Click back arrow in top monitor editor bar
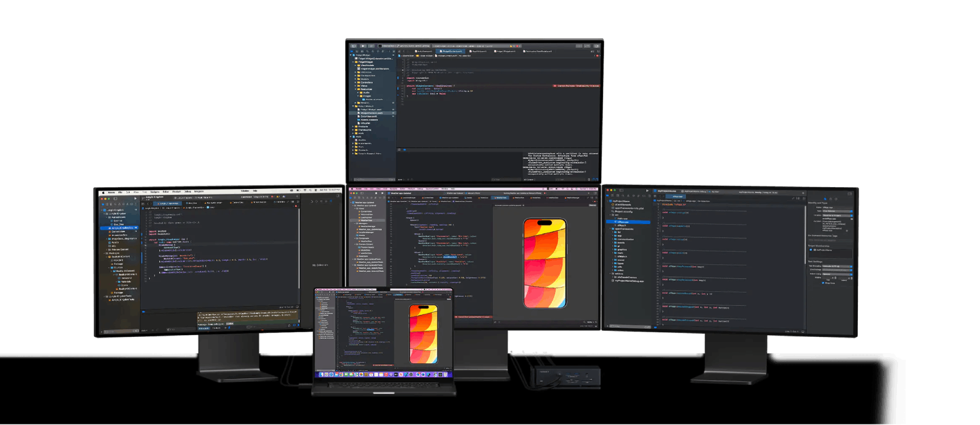980x425 pixels. (404, 51)
